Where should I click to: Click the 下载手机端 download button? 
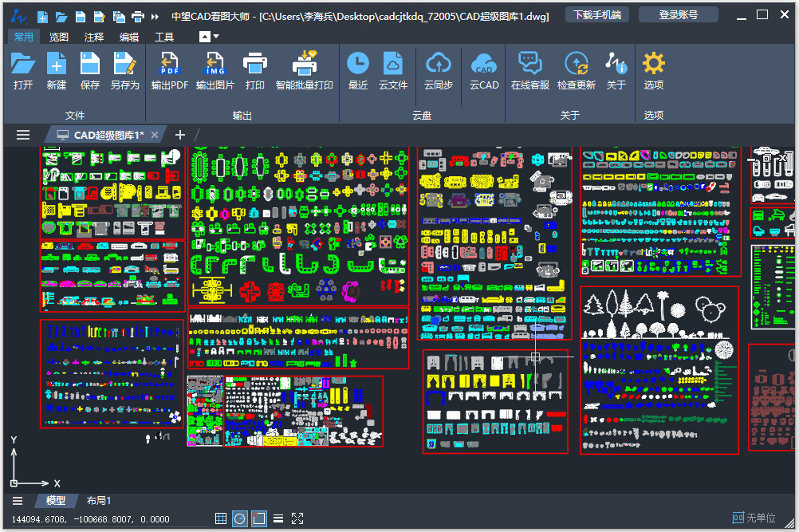pos(596,15)
